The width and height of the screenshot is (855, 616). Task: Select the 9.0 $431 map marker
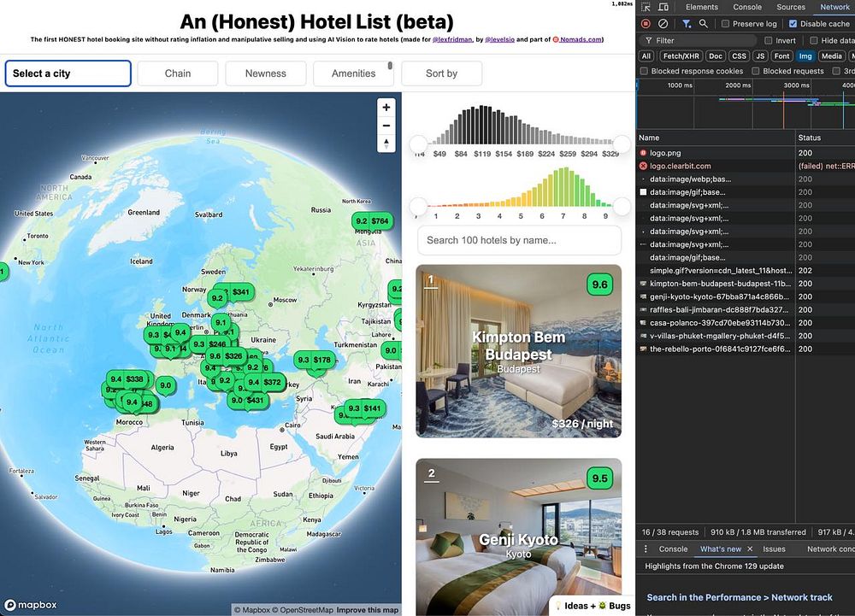tap(248, 401)
